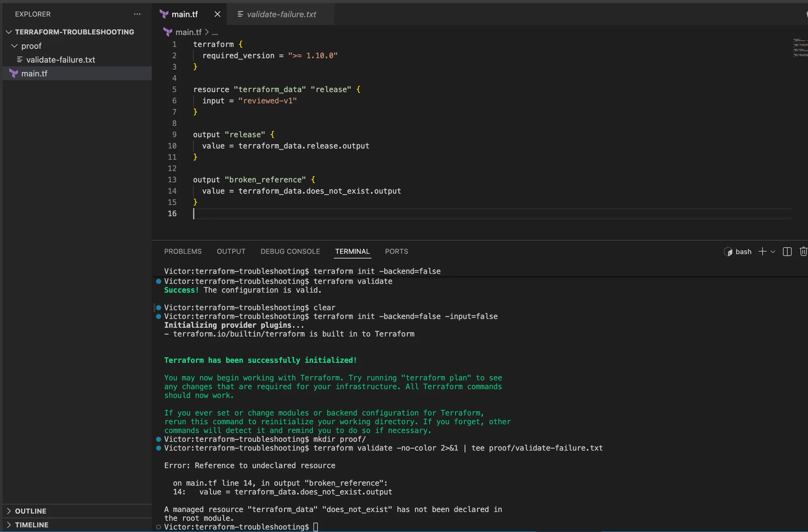This screenshot has width=808, height=532.
Task: Click the command marker beside 'mkdir proof/'
Action: click(x=158, y=439)
